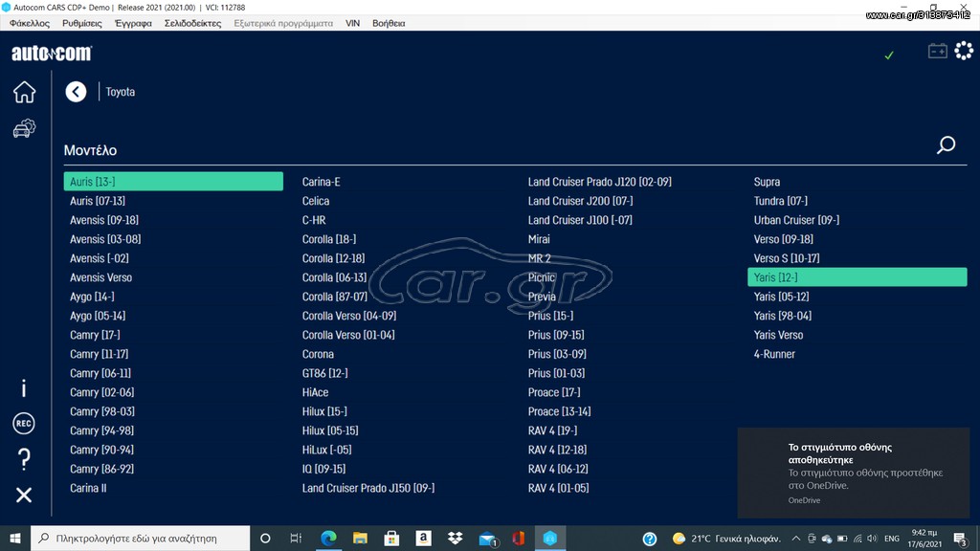The image size is (980, 551).
Task: Select Proace [17-] model
Action: pos(554,392)
